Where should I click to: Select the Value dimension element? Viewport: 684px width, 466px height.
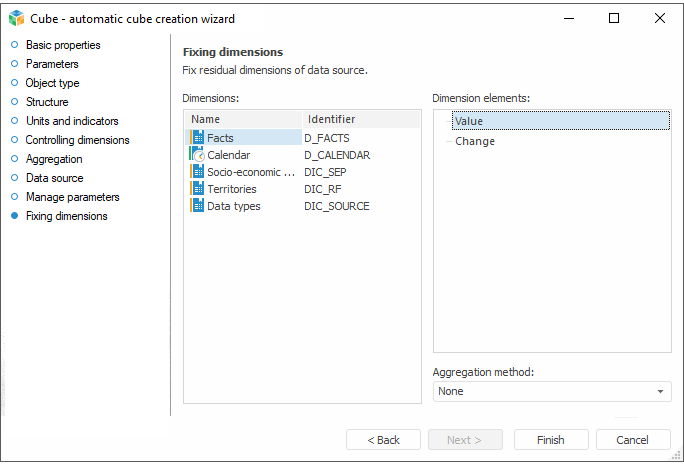(468, 121)
